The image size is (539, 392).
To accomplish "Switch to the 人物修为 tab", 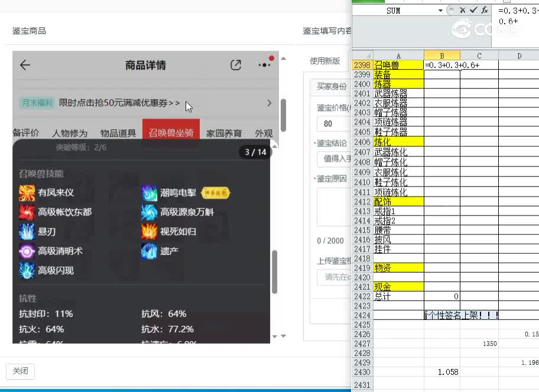I will click(70, 133).
